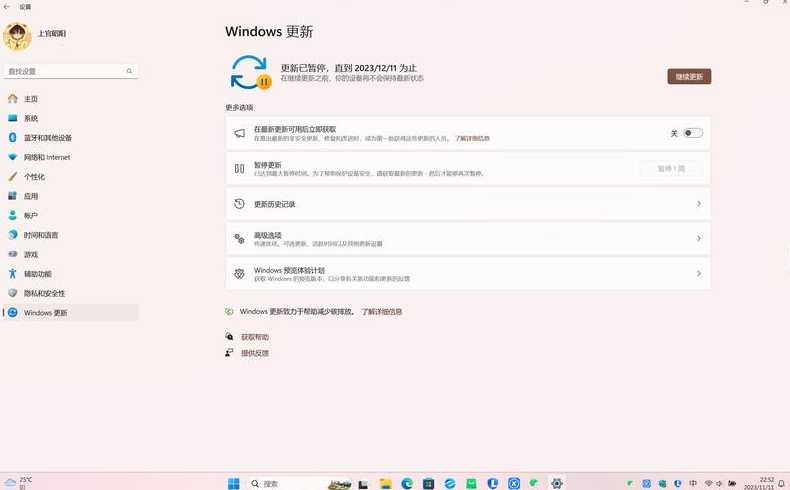Open the weather widget in taskbar corner

coord(18,482)
